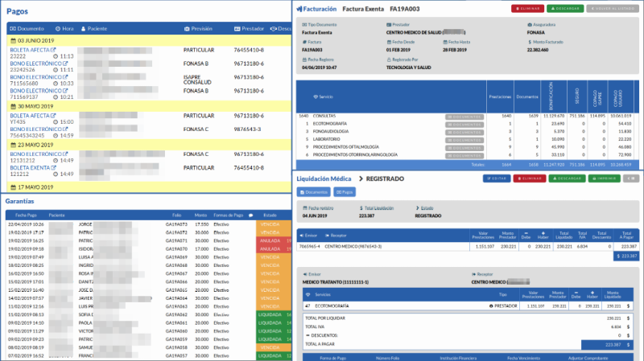Viewport: 644px width, 361px height.
Task: Switch to Documentos tab in Liquidación Médica
Action: click(313, 192)
